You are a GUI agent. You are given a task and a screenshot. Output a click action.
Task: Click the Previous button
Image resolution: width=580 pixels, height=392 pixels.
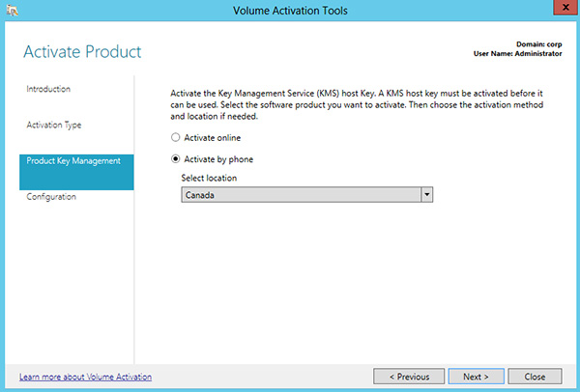408,377
